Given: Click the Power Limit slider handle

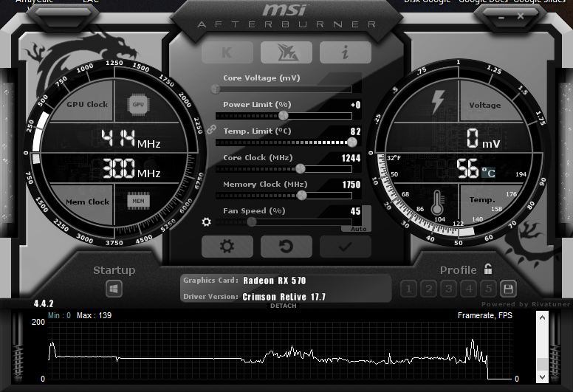Looking at the screenshot, I should click(x=284, y=116).
